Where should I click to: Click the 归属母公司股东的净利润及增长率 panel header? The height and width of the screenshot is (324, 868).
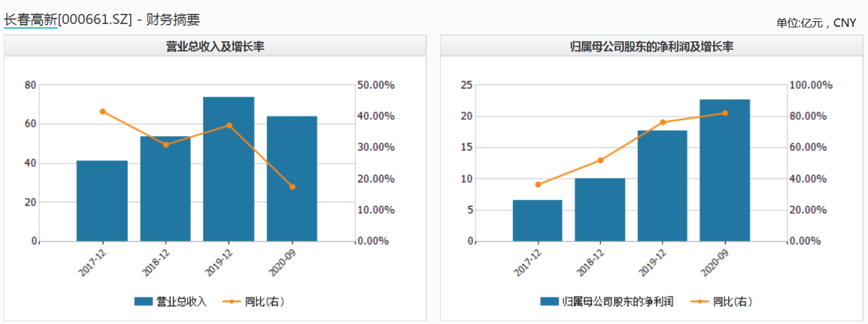point(651,47)
